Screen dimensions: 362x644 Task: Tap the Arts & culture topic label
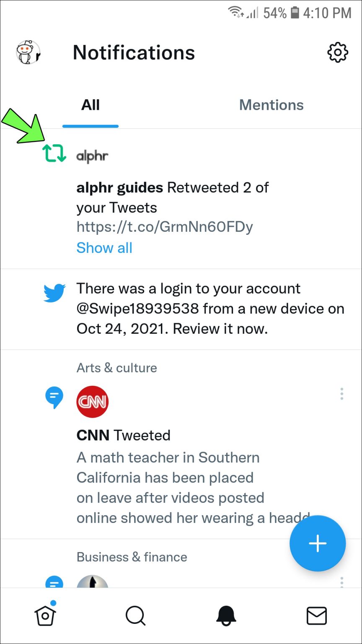point(116,368)
